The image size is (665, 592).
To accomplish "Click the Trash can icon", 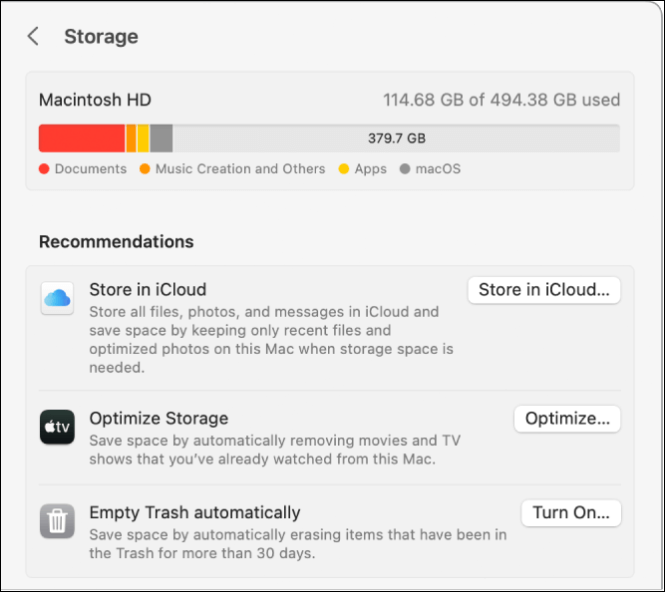I will click(57, 521).
